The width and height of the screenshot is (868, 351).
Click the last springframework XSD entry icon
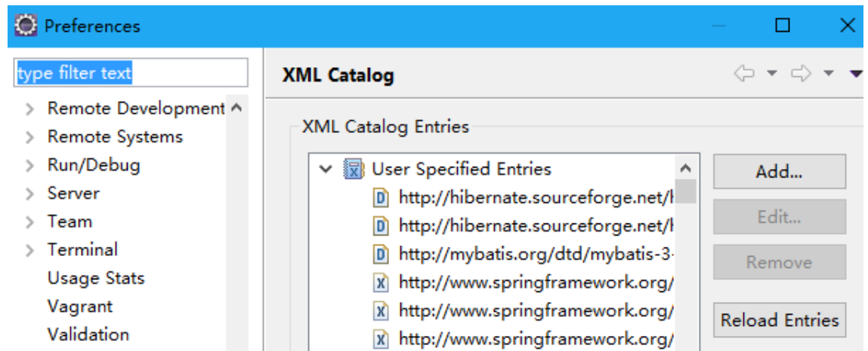pyautogui.click(x=381, y=339)
